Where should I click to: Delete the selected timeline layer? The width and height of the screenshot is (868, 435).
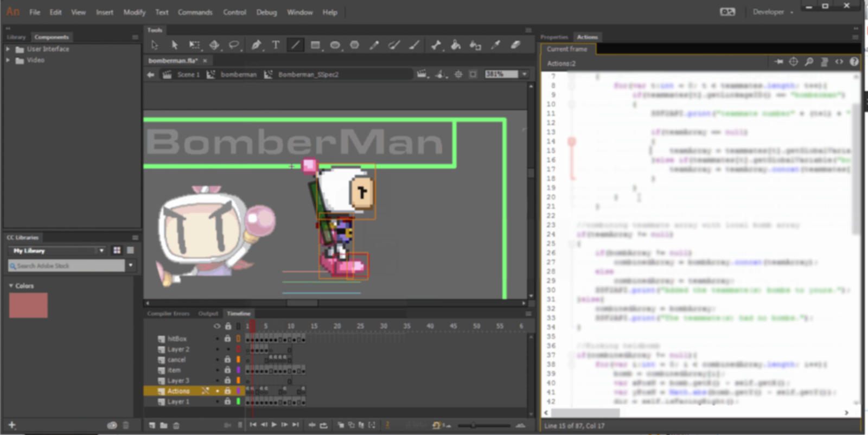click(x=176, y=425)
